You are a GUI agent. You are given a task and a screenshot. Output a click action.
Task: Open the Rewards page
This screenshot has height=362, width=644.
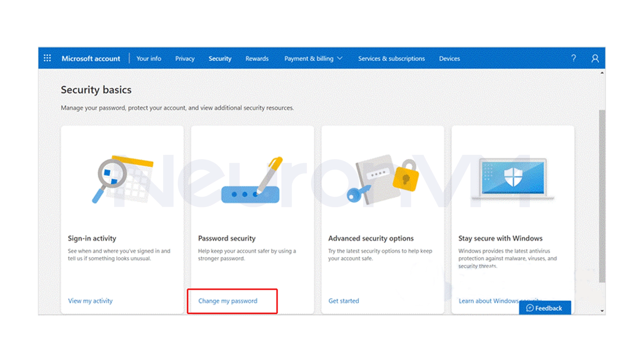point(257,58)
